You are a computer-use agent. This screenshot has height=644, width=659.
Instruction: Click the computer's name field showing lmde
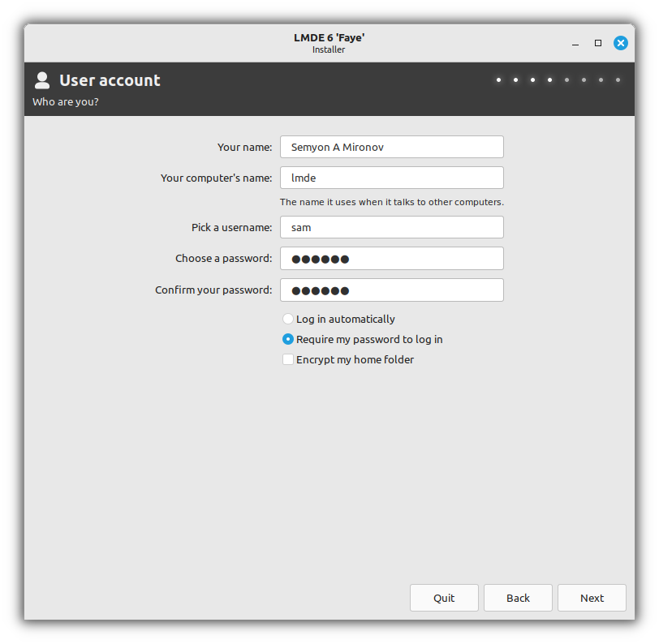[x=391, y=178]
